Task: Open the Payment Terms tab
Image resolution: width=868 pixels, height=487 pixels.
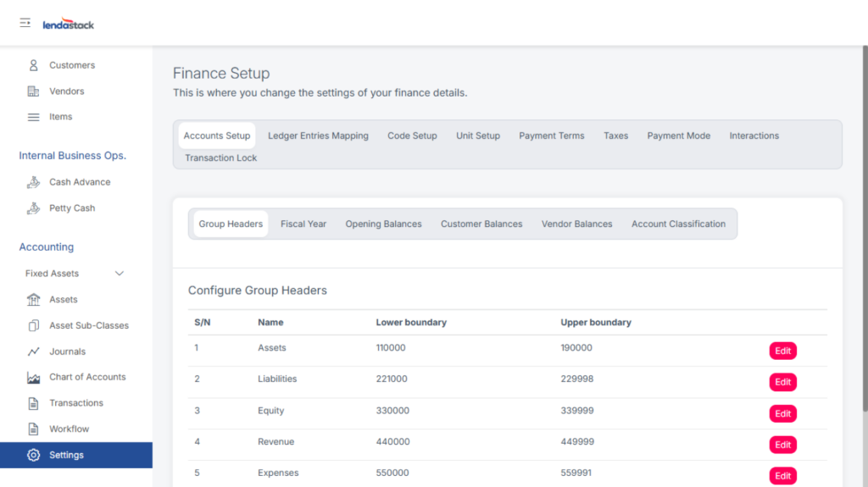Action: tap(551, 136)
